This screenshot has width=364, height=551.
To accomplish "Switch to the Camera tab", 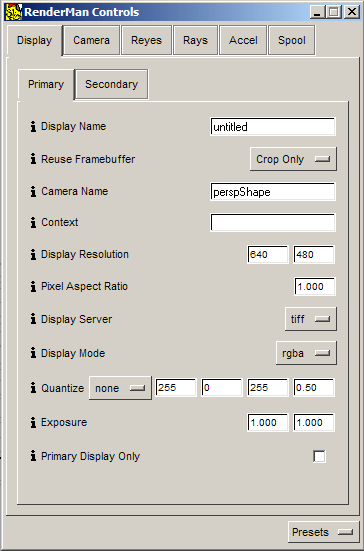I will pos(91,40).
